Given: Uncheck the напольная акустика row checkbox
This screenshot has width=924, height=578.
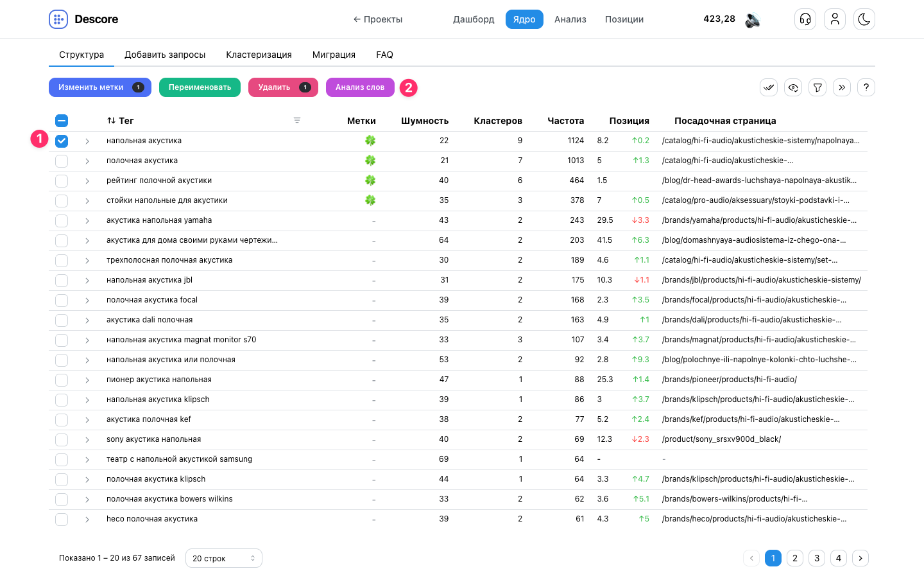Looking at the screenshot, I should point(62,141).
